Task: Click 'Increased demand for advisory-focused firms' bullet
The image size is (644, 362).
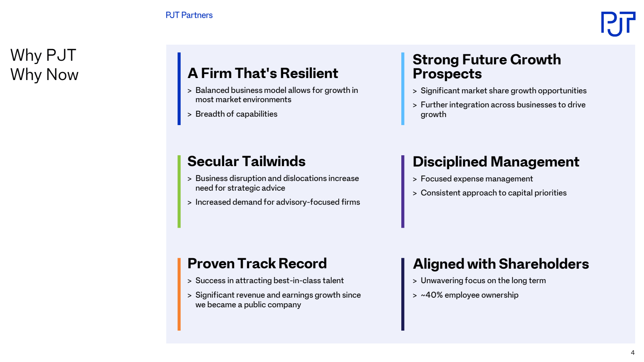Action: (278, 202)
